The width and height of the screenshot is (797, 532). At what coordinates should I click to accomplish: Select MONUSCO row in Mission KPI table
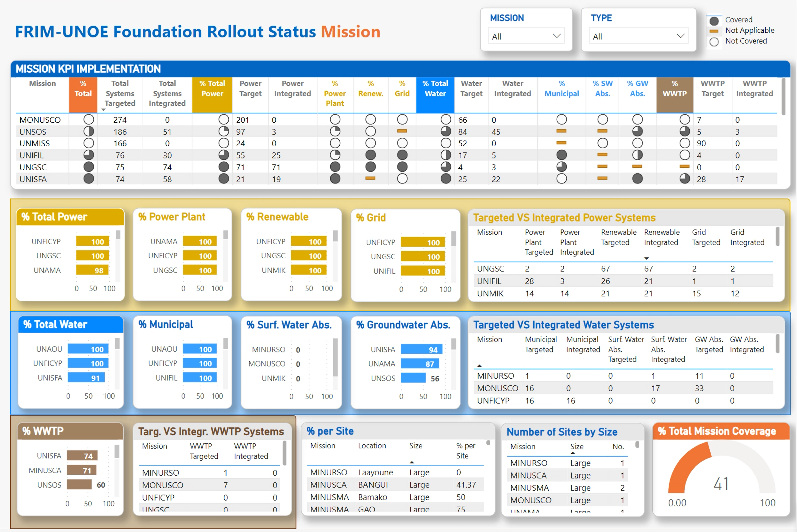click(x=396, y=120)
